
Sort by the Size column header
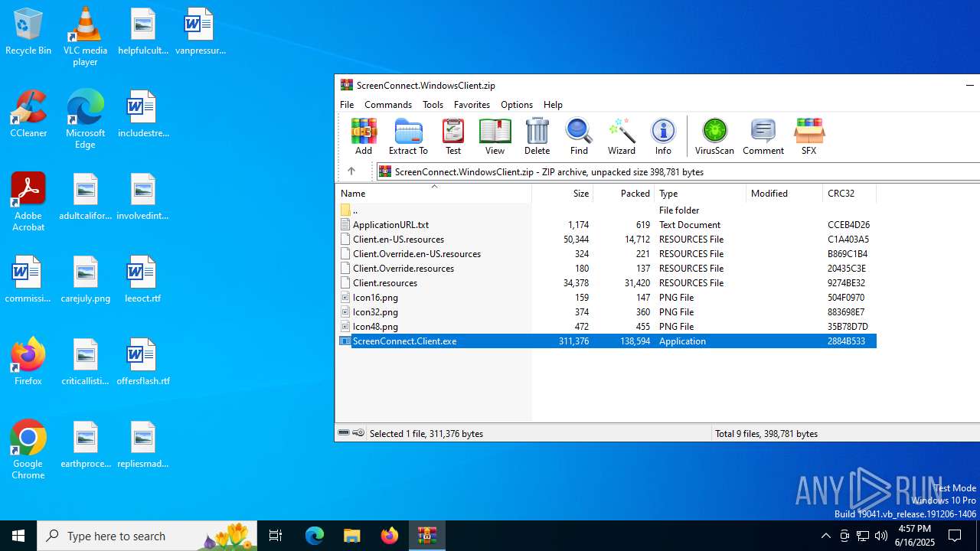point(563,194)
